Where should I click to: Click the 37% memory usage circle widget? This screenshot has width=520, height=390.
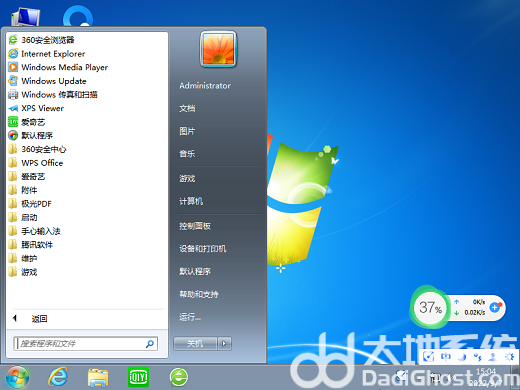tap(430, 307)
